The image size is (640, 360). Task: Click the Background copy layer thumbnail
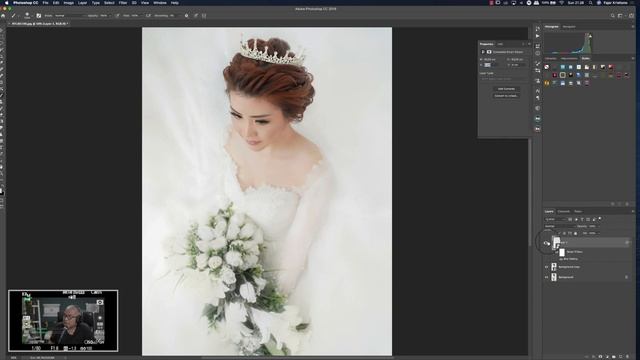(x=554, y=267)
